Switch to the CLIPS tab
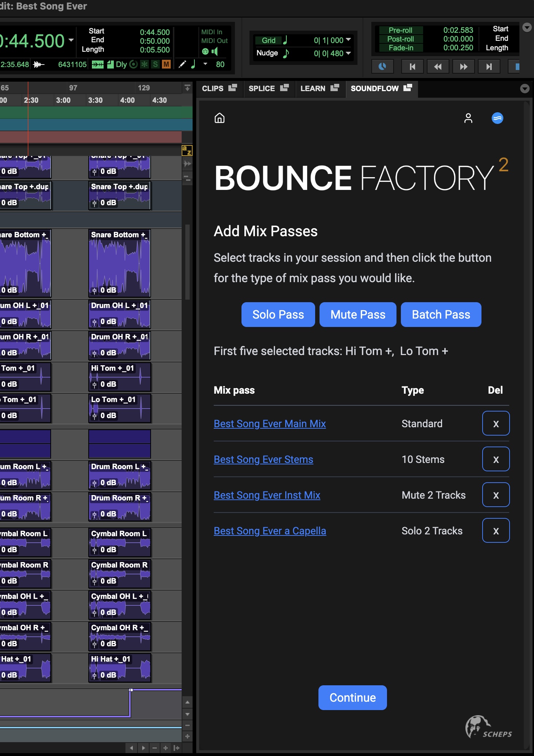 [x=219, y=89]
